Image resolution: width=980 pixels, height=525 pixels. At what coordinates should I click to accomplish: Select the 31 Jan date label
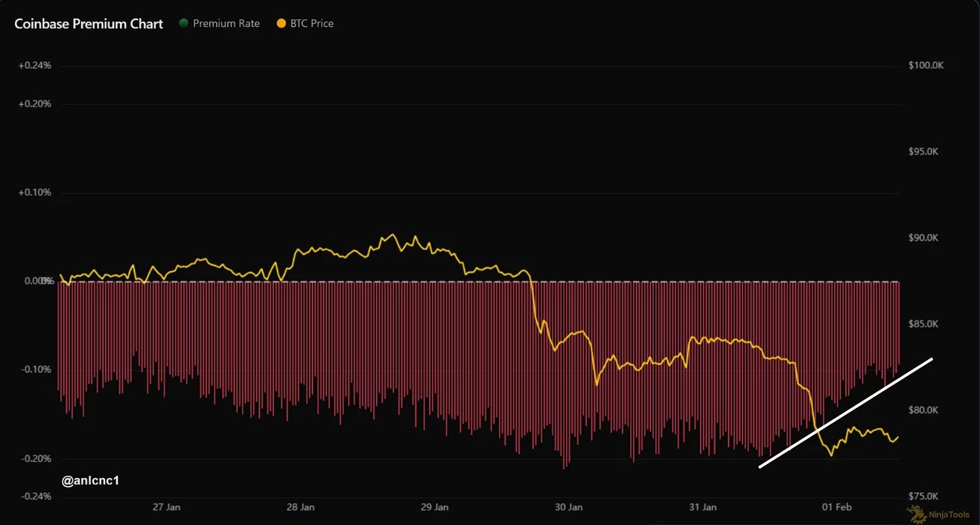pos(702,507)
